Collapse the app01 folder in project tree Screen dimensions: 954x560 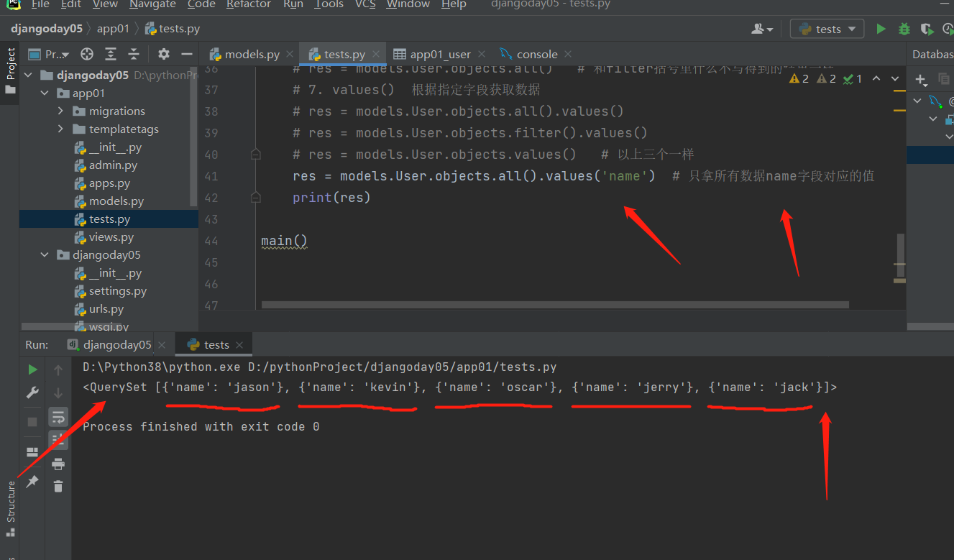tap(45, 93)
